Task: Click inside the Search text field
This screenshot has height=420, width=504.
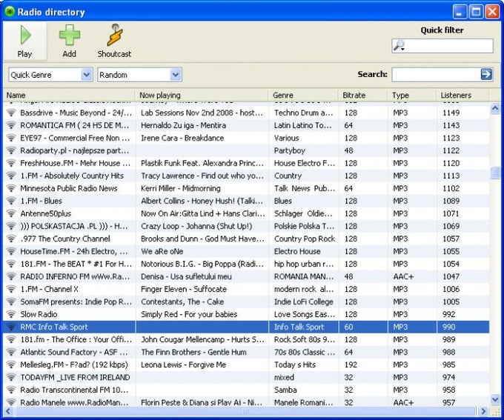Action: (435, 74)
